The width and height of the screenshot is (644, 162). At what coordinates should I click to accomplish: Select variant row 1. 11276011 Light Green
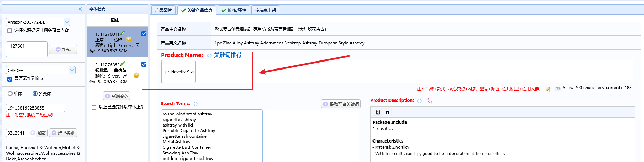[x=118, y=42]
